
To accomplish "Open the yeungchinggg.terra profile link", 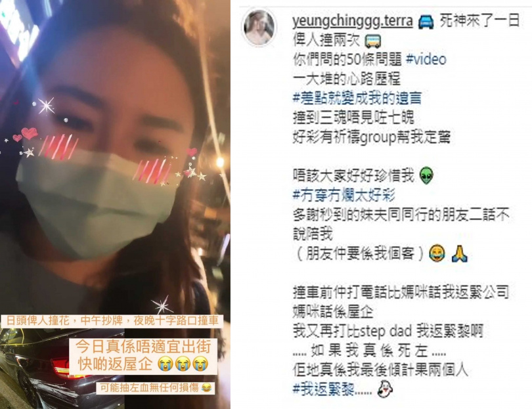I will (x=352, y=21).
